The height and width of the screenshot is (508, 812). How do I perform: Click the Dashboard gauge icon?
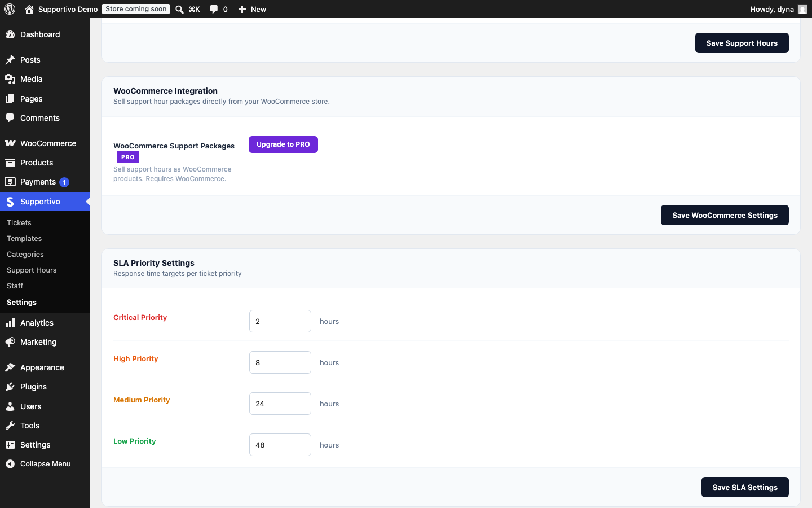tap(10, 34)
